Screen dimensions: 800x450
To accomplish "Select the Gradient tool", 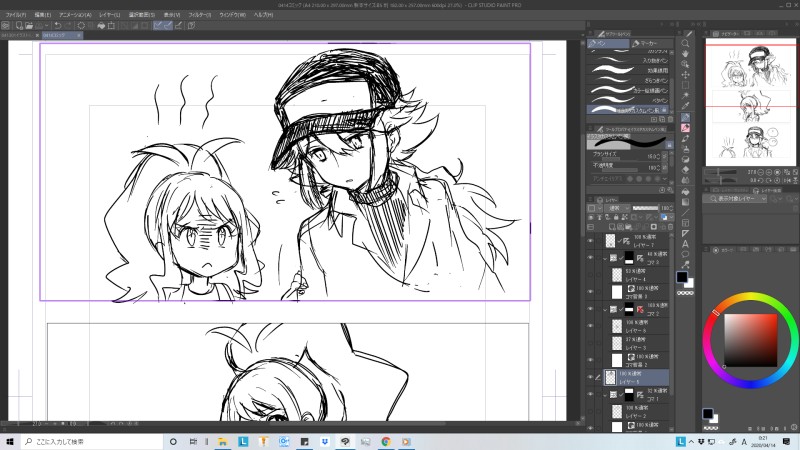I will click(x=685, y=202).
